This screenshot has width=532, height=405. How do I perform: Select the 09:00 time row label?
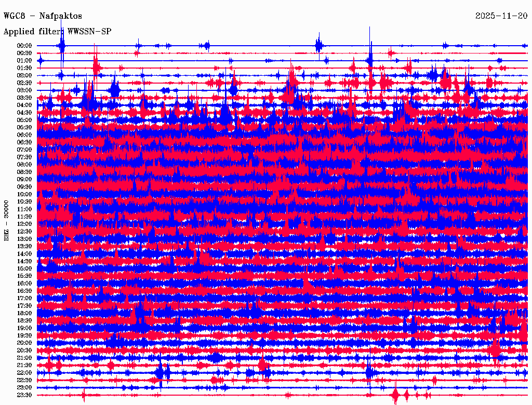pos(24,180)
